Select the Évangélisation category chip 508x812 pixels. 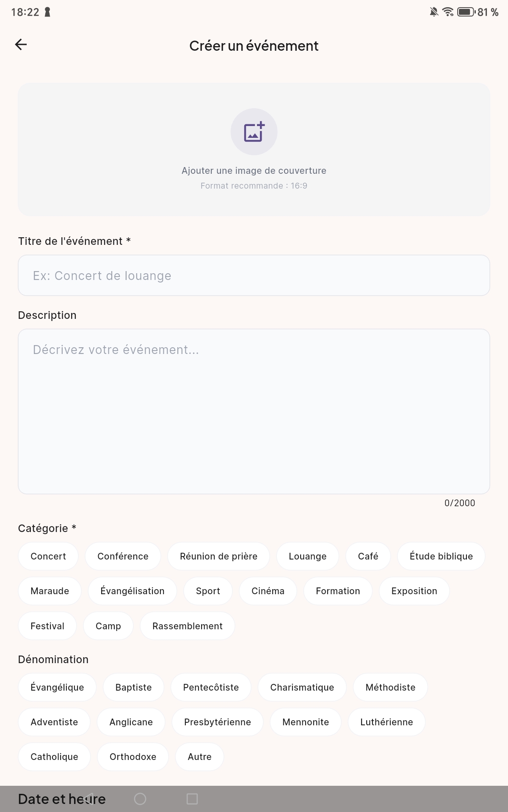(x=133, y=591)
